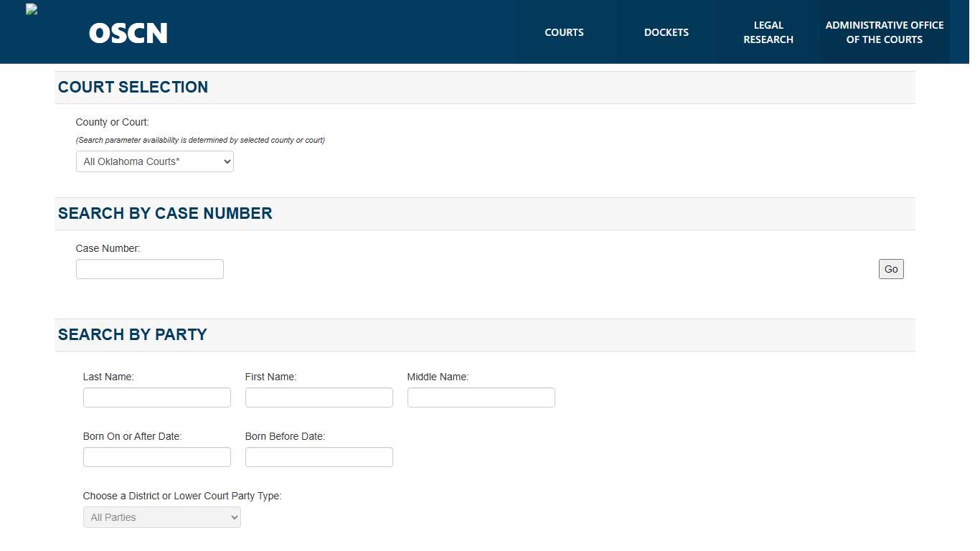The image size is (980, 551).
Task: Select the All Oklahoma Courts selector
Action: pyautogui.click(x=154, y=161)
